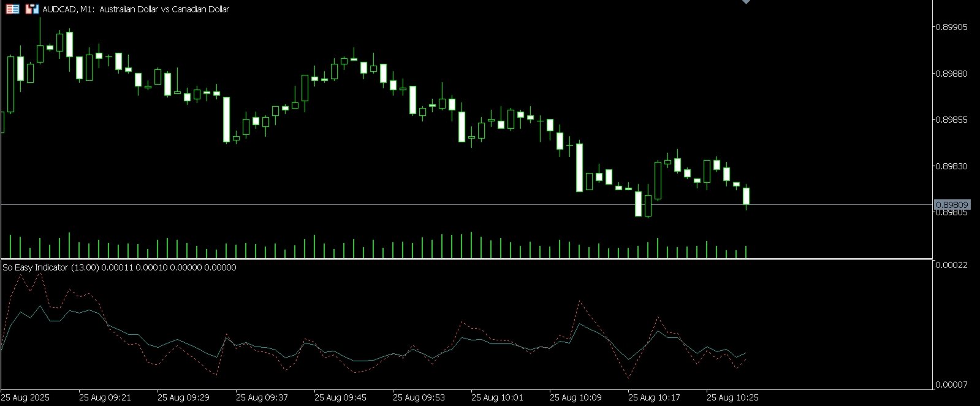Click the 0.89880 price scale label
The image size is (980, 406).
pyautogui.click(x=951, y=74)
